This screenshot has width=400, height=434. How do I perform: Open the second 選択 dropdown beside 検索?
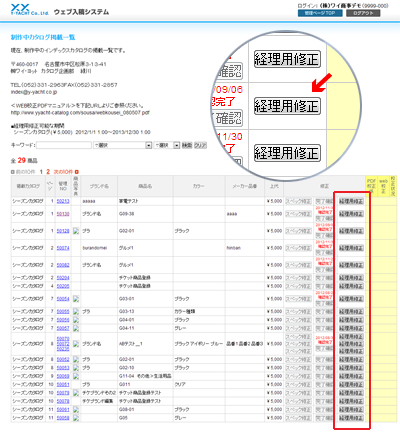pos(167,146)
